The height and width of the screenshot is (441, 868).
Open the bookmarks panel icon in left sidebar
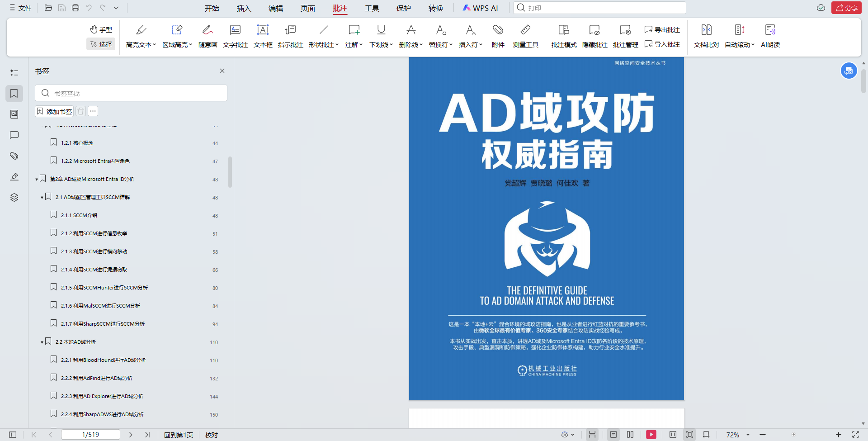coord(14,93)
